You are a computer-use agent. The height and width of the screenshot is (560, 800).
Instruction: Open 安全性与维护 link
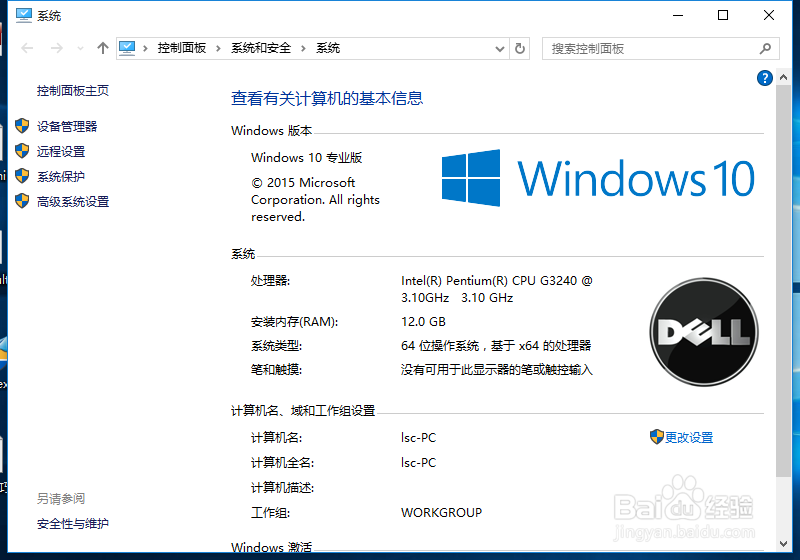pyautogui.click(x=72, y=524)
